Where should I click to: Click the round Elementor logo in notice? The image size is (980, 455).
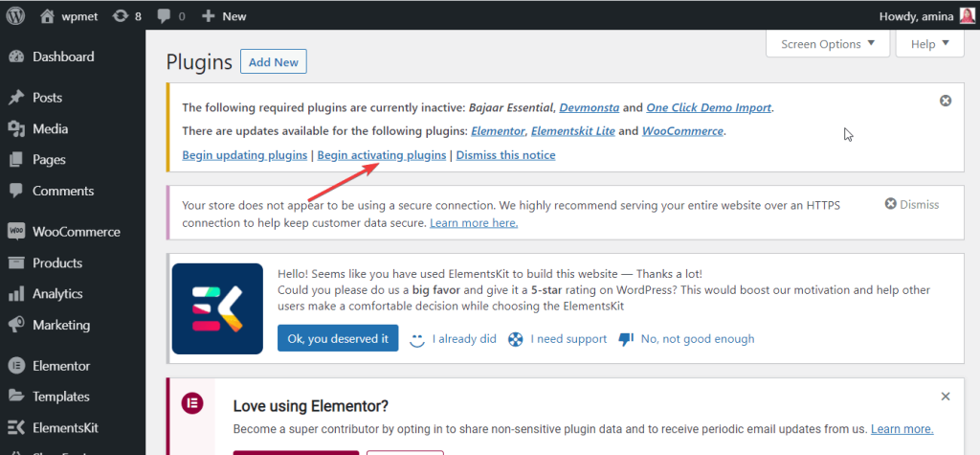tap(192, 403)
